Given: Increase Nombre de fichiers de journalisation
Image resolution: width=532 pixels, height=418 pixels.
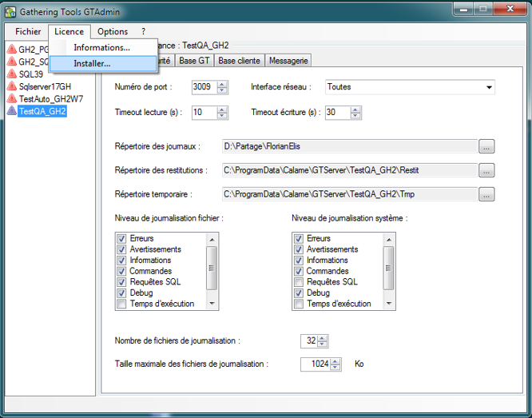Looking at the screenshot, I should point(323,338).
